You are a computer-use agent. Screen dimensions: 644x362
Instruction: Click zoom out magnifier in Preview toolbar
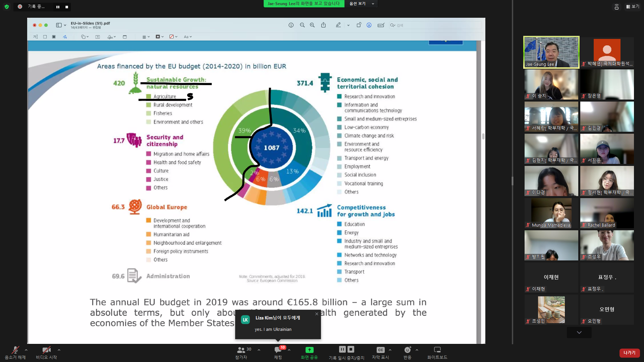point(302,25)
